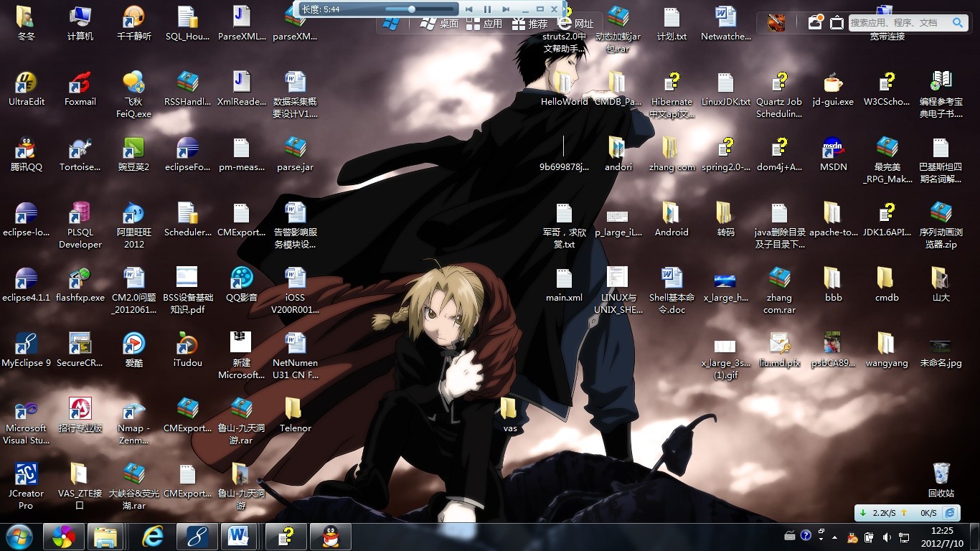This screenshot has width=980, height=551.
Task: Launch Foxmail from the desktop
Action: click(80, 89)
